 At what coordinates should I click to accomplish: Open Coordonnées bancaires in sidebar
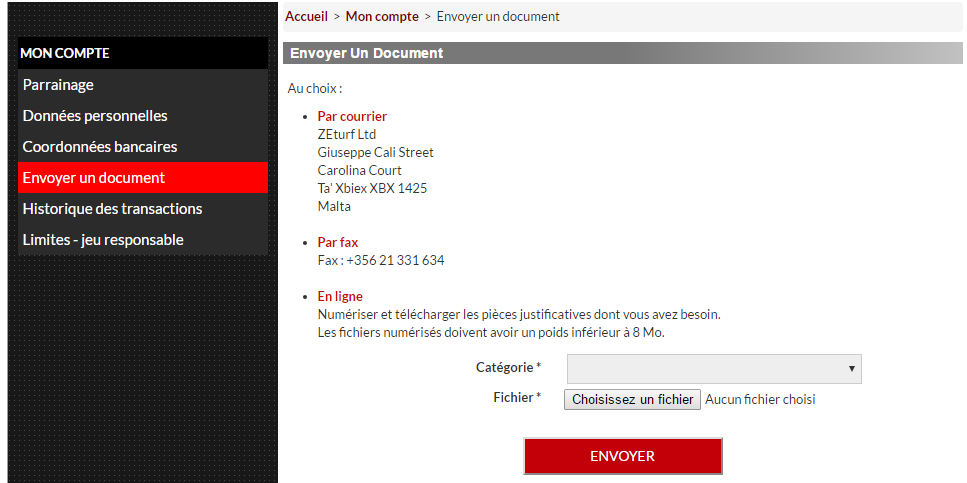[x=142, y=146]
